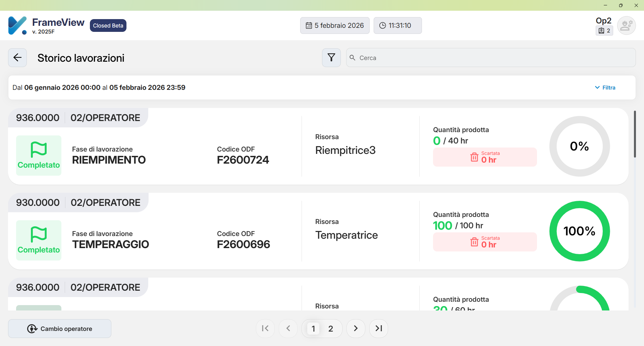Click the Completato flag on TEMPERAGGIO card
The height and width of the screenshot is (346, 644).
pyautogui.click(x=39, y=240)
